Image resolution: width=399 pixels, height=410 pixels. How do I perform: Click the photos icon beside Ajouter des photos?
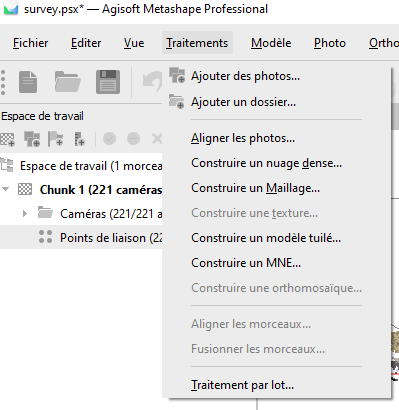coord(177,75)
